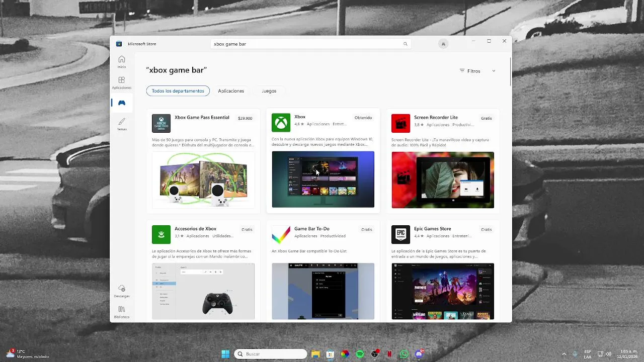644x362 pixels.
Task: Open the Accesorios de Xbox controller image
Action: pos(203,291)
